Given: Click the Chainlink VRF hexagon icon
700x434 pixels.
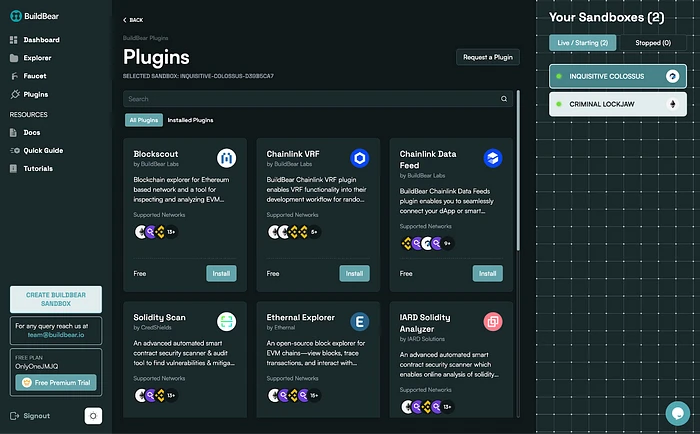Looking at the screenshot, I should point(360,158).
